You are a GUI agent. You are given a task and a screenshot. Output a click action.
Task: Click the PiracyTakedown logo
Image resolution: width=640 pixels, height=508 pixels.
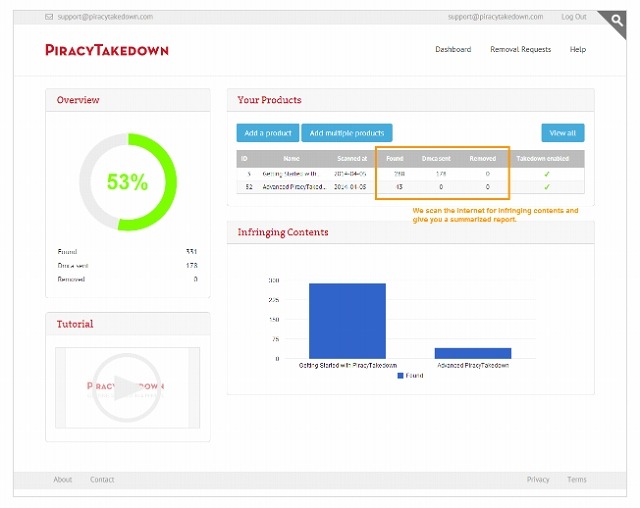pyautogui.click(x=107, y=50)
